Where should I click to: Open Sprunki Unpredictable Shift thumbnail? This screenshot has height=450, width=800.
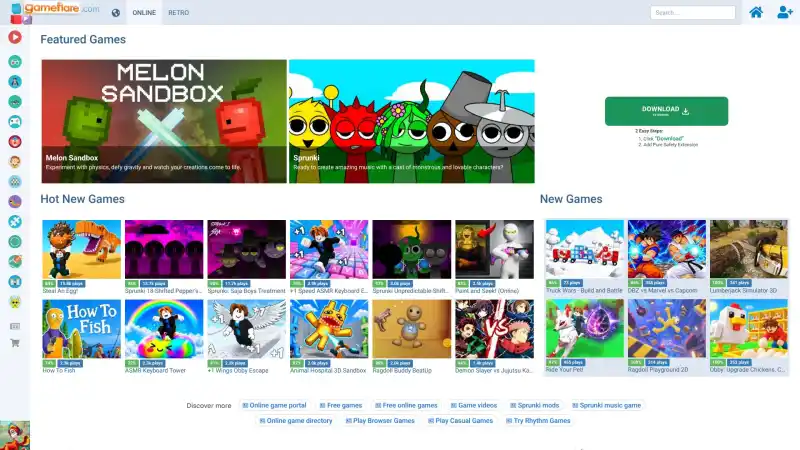412,249
